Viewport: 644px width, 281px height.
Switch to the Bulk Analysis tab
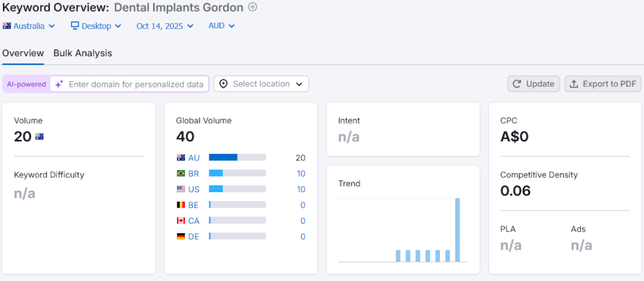tap(82, 53)
